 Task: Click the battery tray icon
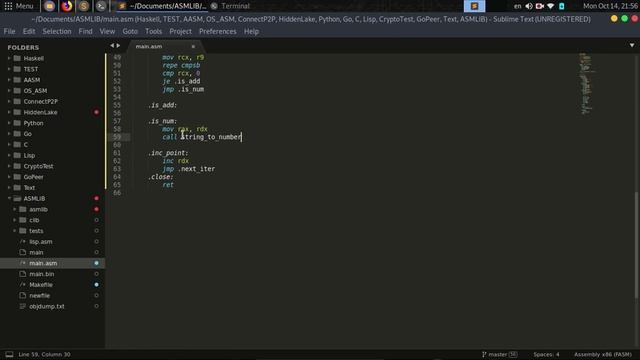click(562, 6)
